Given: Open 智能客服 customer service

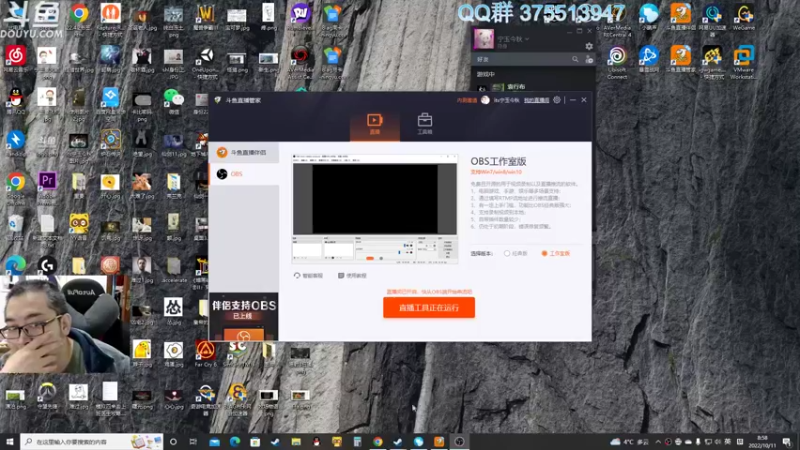Looking at the screenshot, I should [x=308, y=276].
